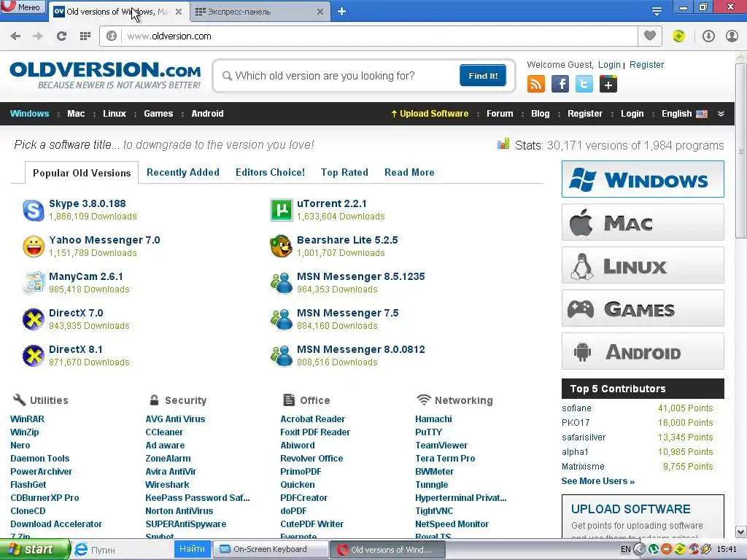The image size is (747, 560).
Task: Go back with the browser back arrow
Action: 15,36
